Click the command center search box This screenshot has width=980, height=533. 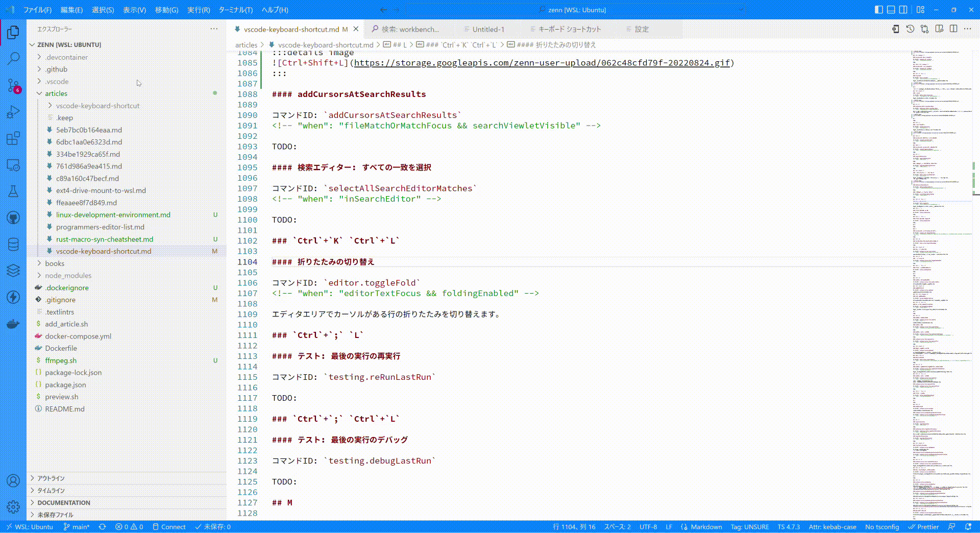(576, 10)
